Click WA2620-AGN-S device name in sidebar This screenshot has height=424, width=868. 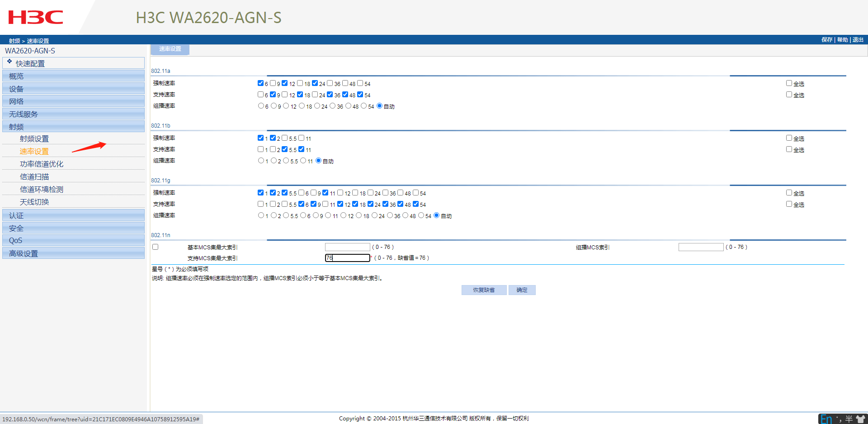coord(30,51)
